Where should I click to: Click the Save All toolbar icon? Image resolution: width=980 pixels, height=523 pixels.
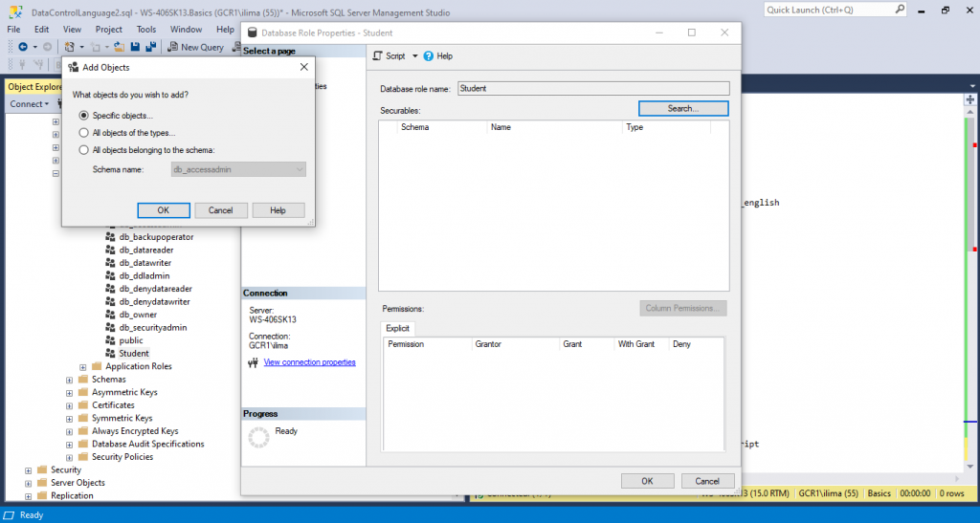click(x=150, y=47)
